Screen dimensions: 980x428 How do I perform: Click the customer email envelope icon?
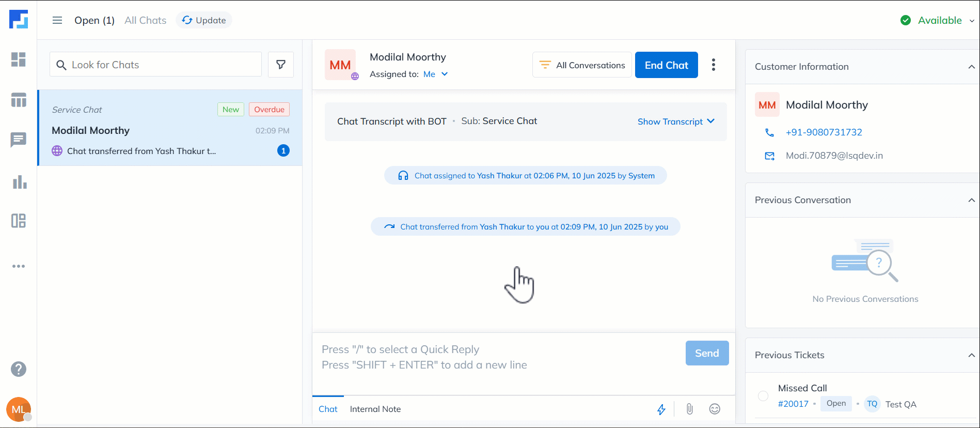769,156
